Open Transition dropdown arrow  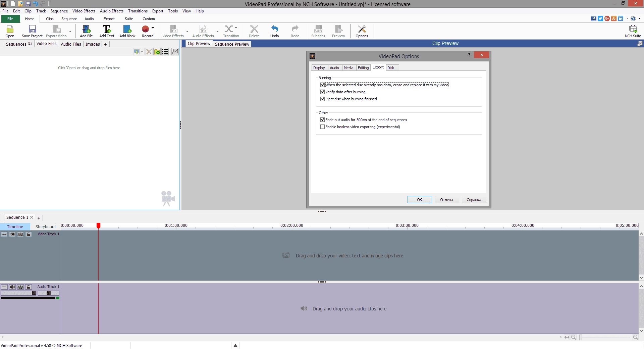(236, 28)
